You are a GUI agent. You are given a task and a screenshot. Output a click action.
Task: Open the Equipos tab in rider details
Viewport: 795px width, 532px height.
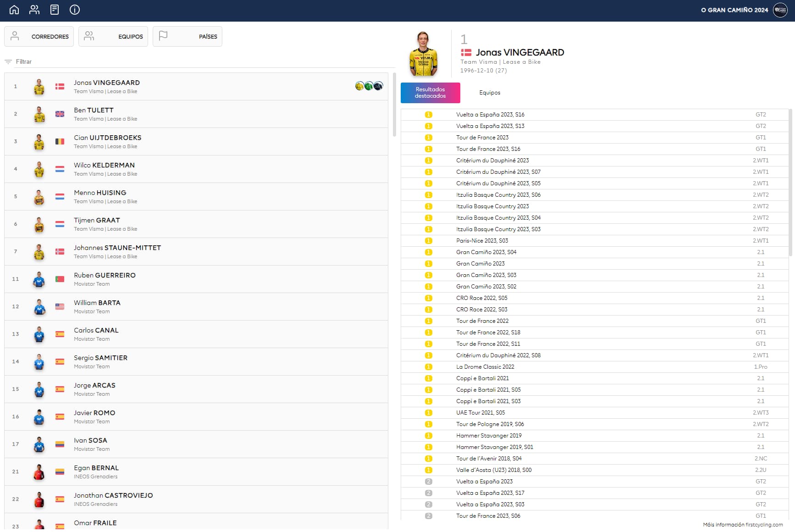coord(490,93)
